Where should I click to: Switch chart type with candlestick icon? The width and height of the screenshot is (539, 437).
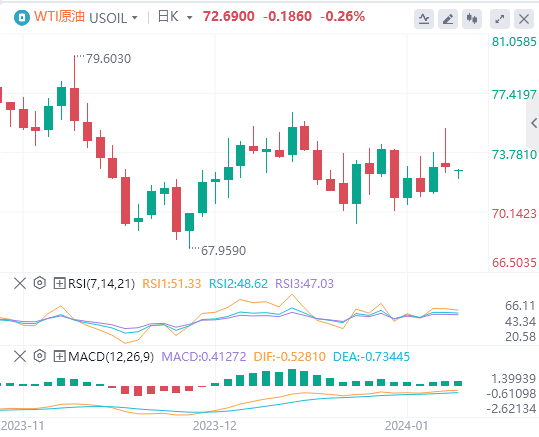(472, 19)
